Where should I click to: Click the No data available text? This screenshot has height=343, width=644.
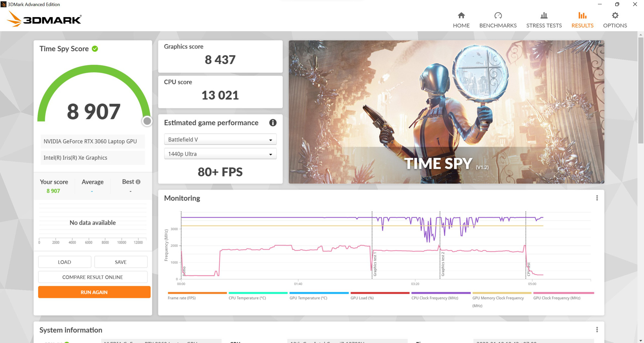tap(93, 223)
